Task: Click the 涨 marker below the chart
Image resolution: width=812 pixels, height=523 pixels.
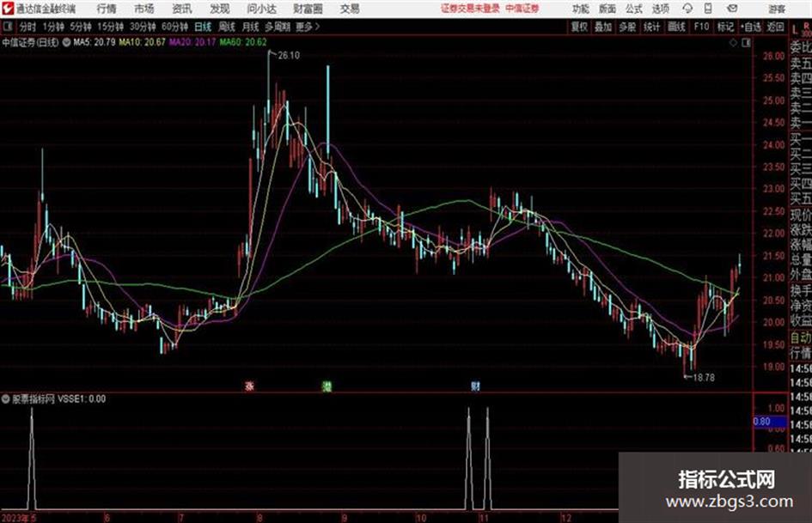Action: pos(249,386)
